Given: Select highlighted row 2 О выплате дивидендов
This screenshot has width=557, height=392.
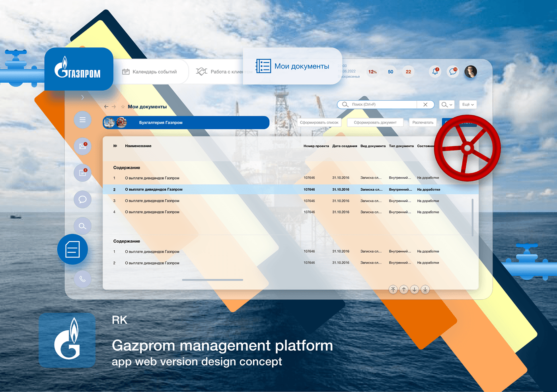Looking at the screenshot, I should (290, 189).
